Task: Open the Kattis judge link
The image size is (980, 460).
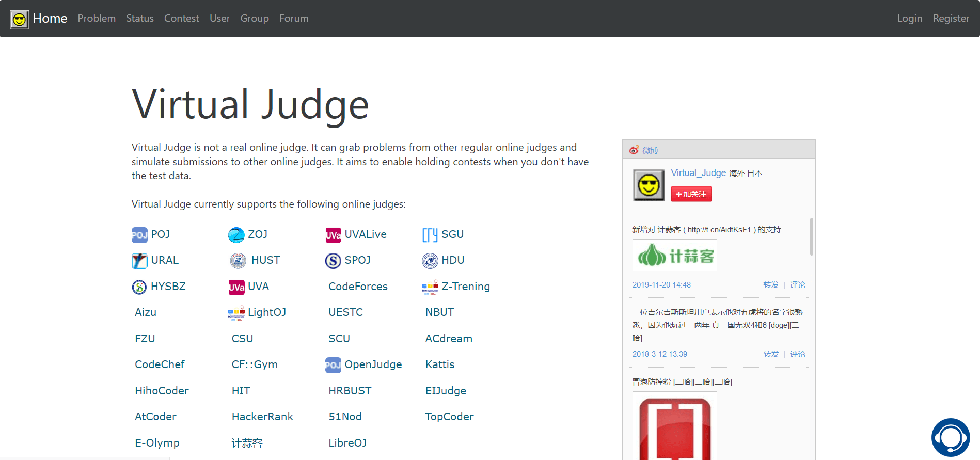Action: pyautogui.click(x=440, y=364)
